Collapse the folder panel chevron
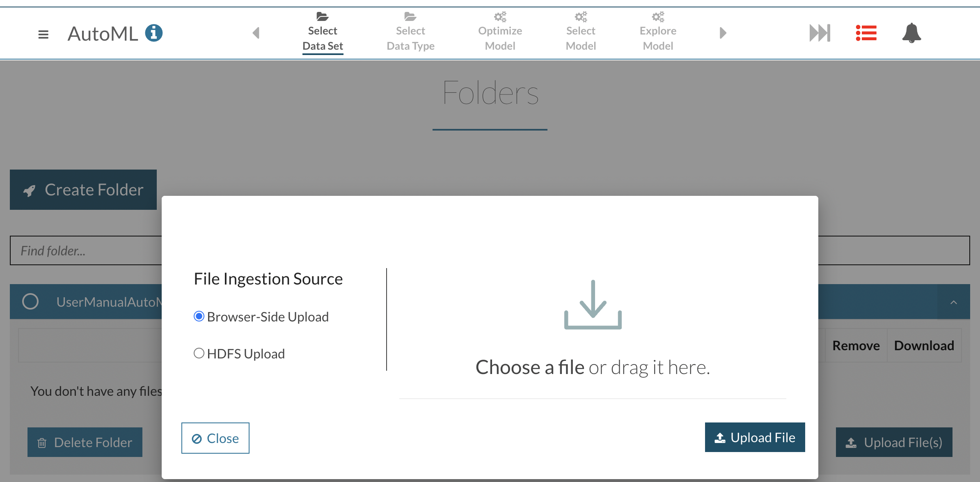Screen dimensions: 980x482 pos(953,302)
